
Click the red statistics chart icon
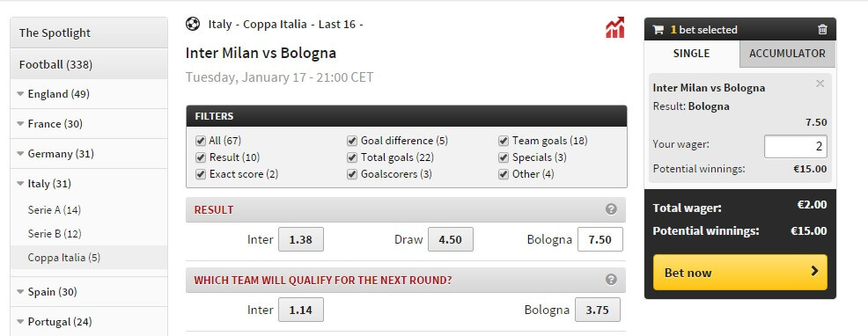click(x=615, y=27)
